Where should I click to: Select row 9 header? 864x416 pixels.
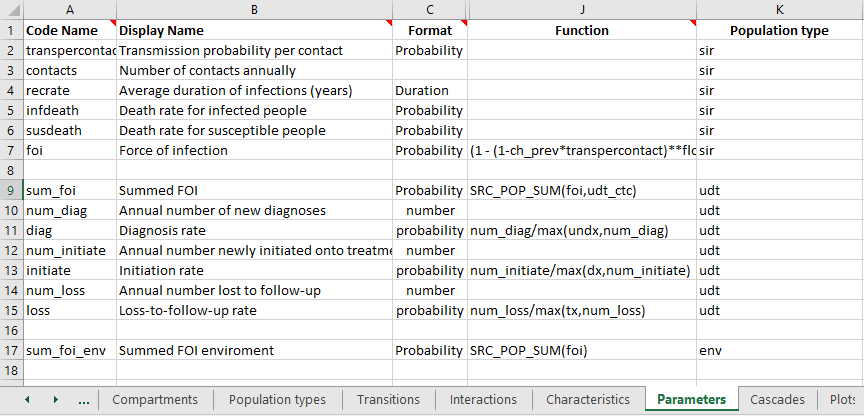pos(11,191)
